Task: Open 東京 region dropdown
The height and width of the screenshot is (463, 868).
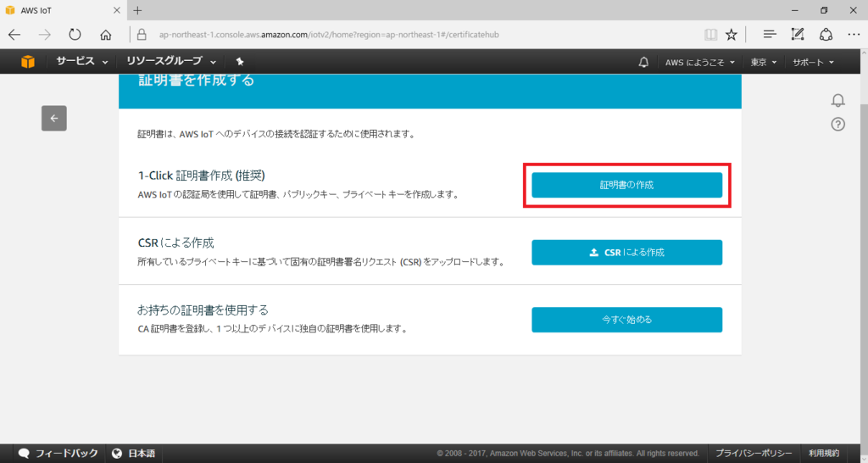Action: (x=764, y=62)
